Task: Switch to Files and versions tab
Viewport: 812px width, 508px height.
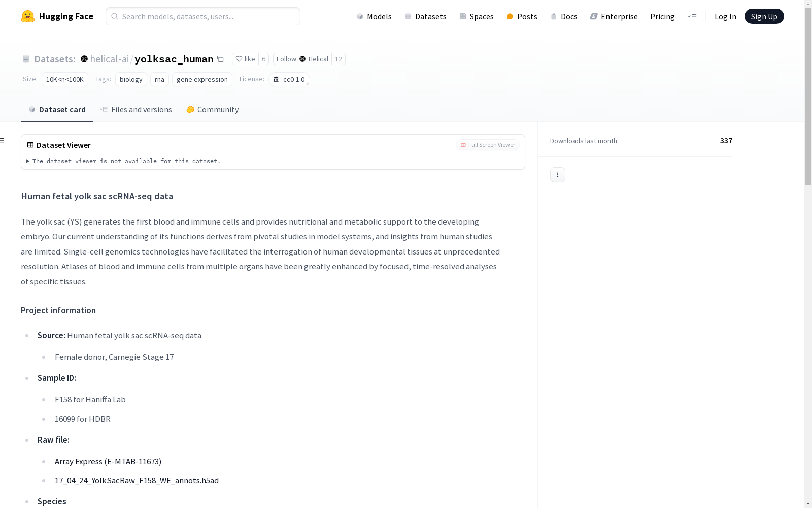Action: point(136,110)
